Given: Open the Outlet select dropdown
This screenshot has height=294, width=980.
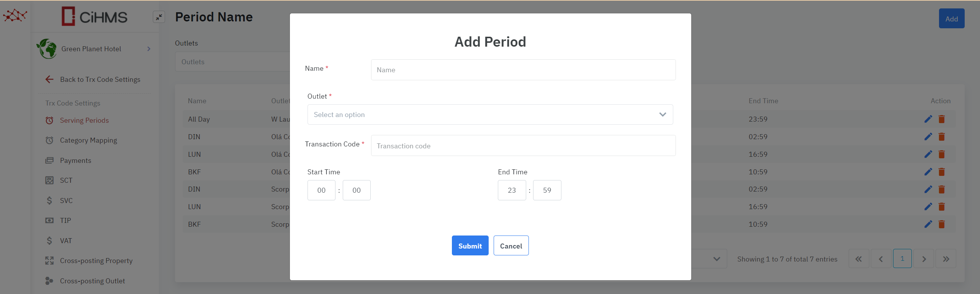Looking at the screenshot, I should point(490,115).
